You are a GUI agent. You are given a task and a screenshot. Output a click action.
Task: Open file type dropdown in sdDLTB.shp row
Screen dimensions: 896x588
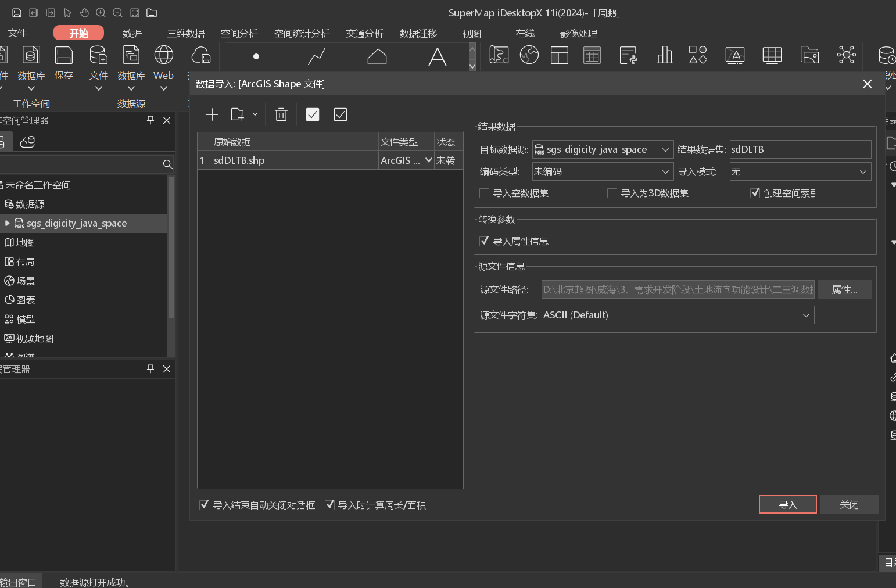pos(429,160)
